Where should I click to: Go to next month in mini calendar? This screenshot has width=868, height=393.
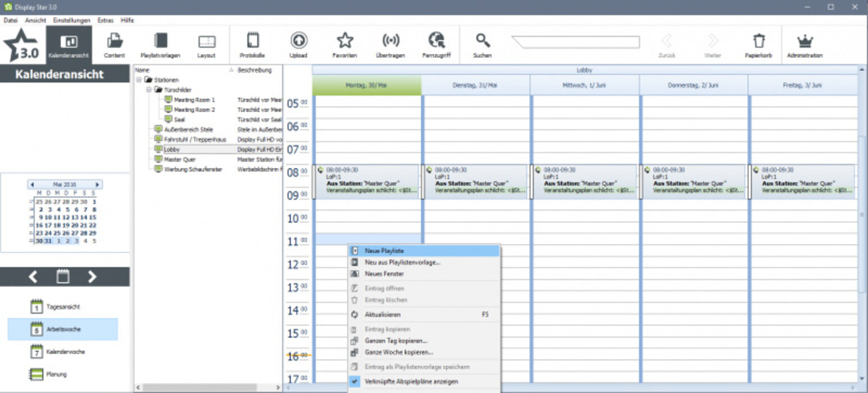pyautogui.click(x=98, y=184)
